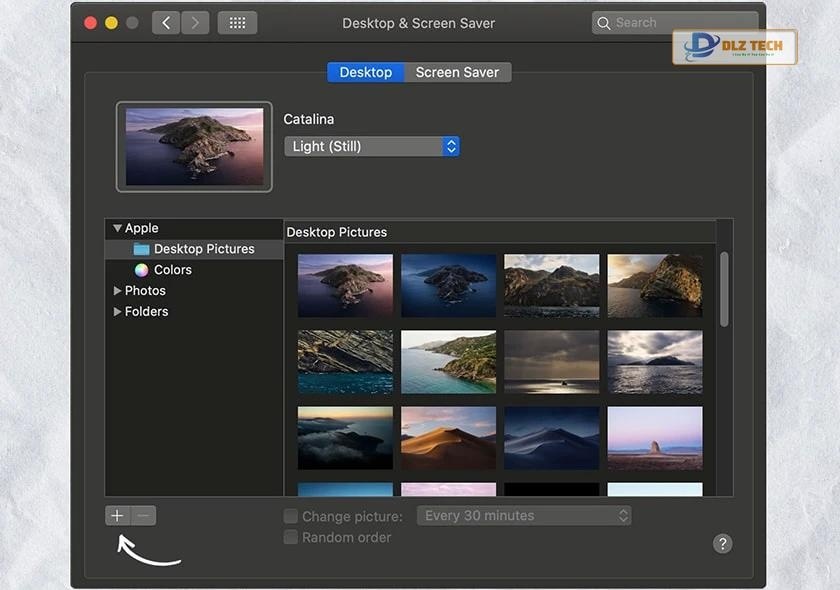Collapse the Apple section triangle
The height and width of the screenshot is (590, 840).
tap(117, 228)
